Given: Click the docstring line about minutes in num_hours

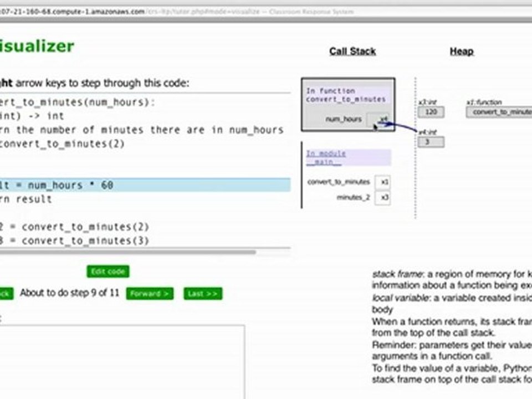Looking at the screenshot, I should coord(141,130).
